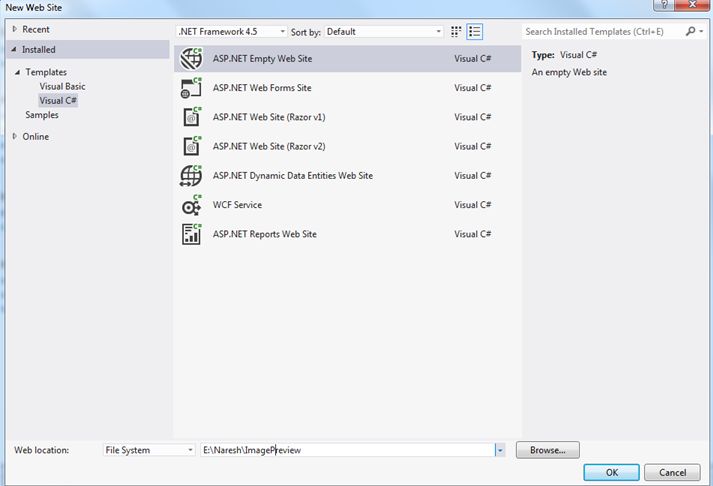Viewport: 713px width, 486px height.
Task: Click the search magnifier icon
Action: pos(690,31)
